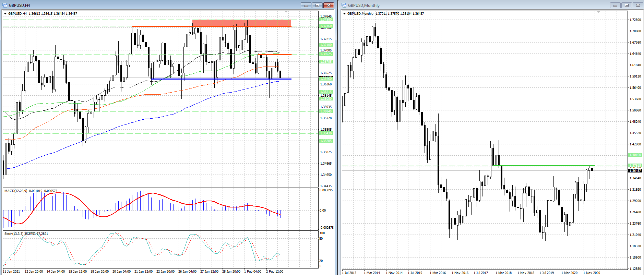Click the GBPUSD,Monthly chart window icon
The image size is (644, 275).
[x=344, y=5]
